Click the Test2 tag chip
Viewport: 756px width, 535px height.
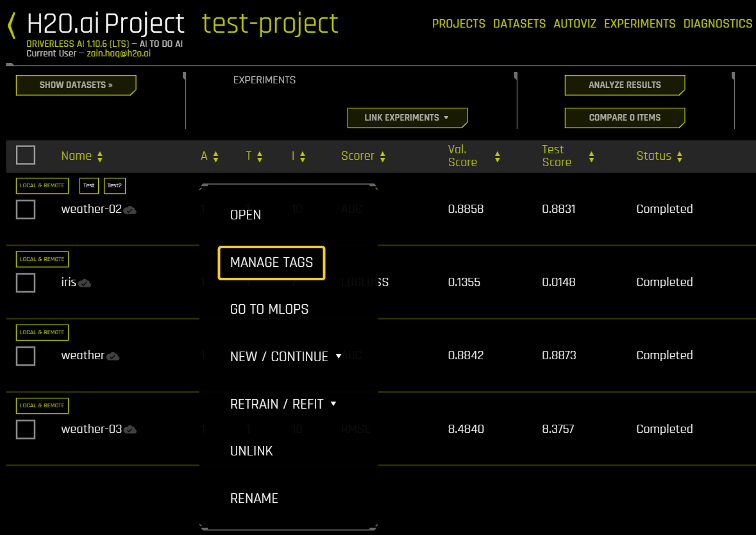pos(114,185)
